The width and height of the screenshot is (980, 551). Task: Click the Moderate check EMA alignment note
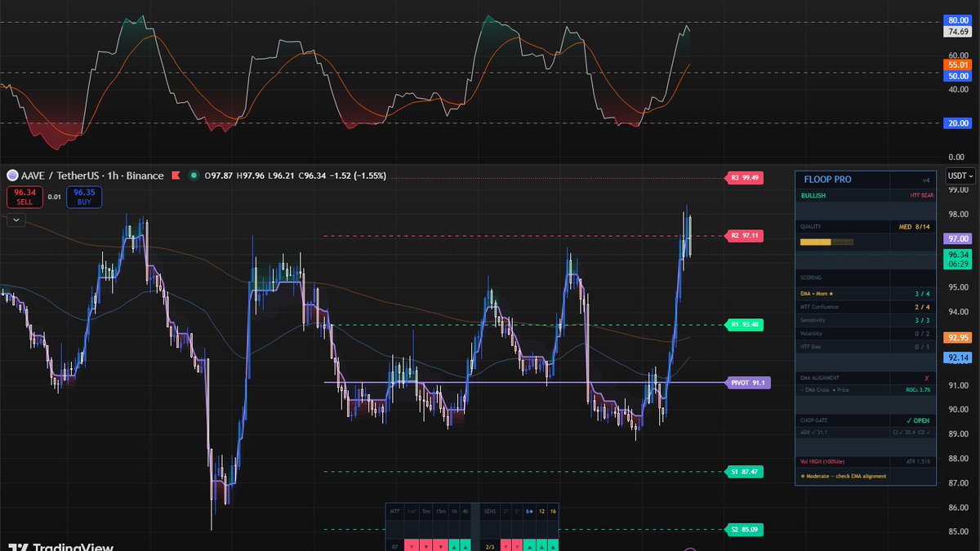click(x=844, y=476)
